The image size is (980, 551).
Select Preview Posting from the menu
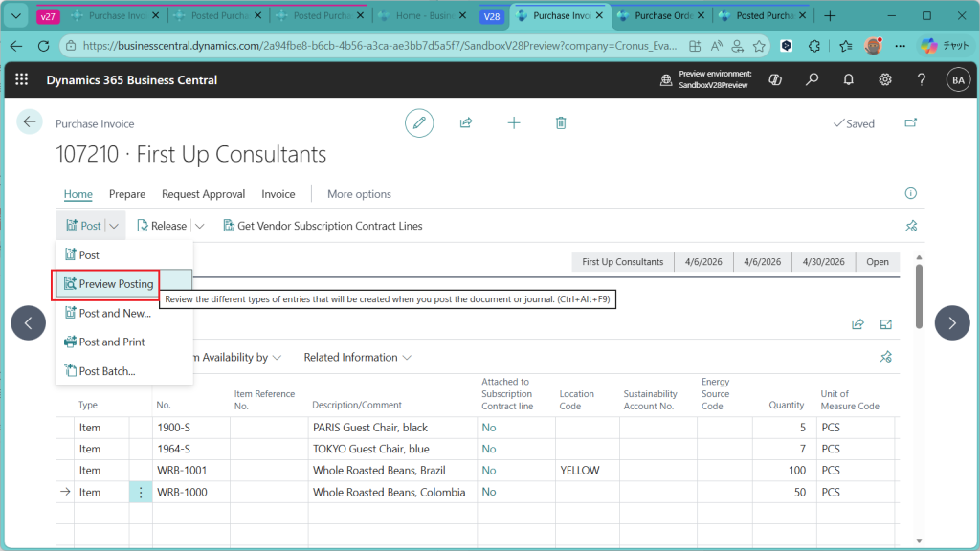click(115, 284)
